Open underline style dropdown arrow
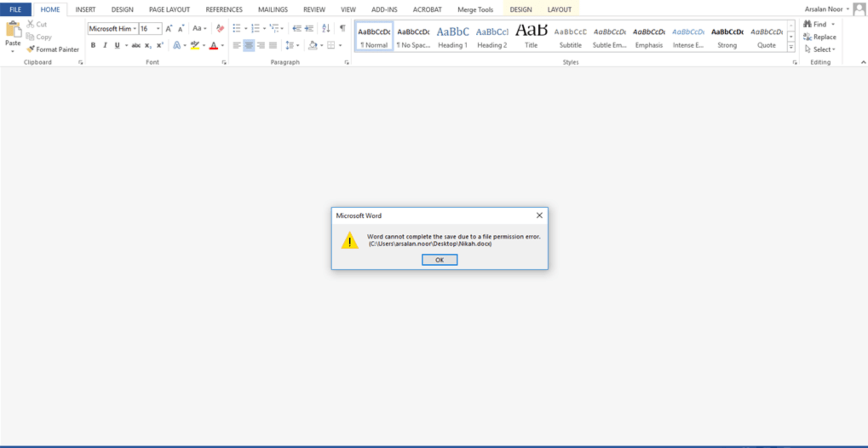Screen dimensions: 868x448 (x=126, y=45)
